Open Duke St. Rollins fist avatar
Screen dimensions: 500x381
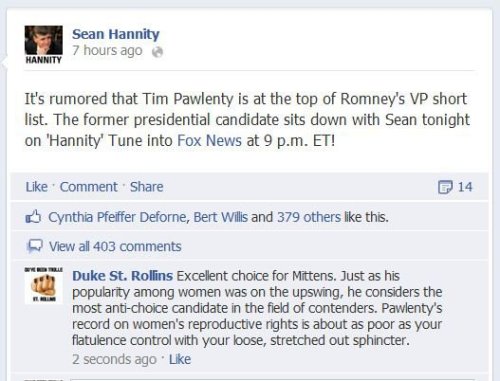pyautogui.click(x=43, y=285)
